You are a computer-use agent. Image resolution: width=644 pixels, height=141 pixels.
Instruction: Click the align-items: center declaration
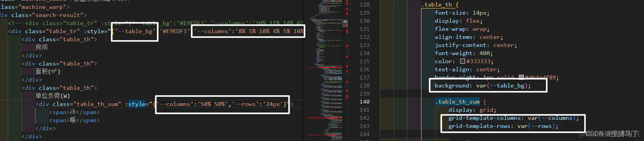pos(469,37)
